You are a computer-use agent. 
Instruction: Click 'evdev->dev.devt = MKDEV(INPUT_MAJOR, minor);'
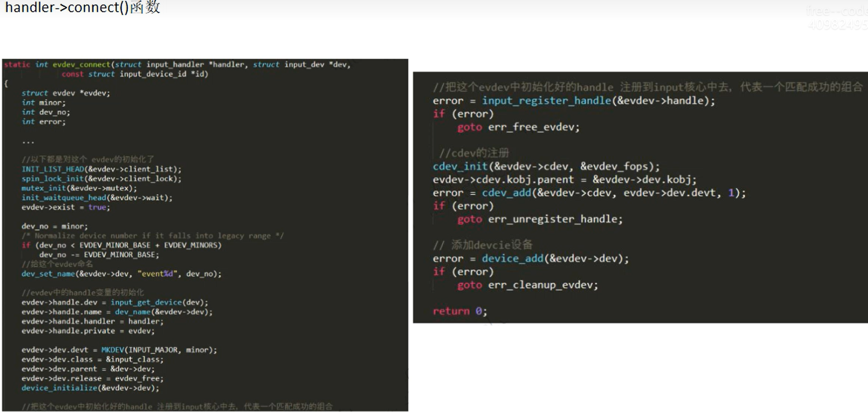click(x=119, y=350)
